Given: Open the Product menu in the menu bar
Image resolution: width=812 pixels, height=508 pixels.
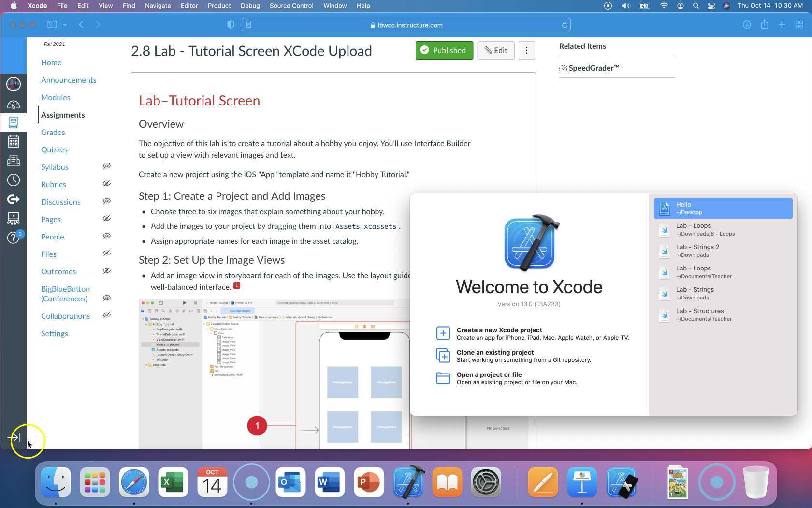Looking at the screenshot, I should point(219,6).
